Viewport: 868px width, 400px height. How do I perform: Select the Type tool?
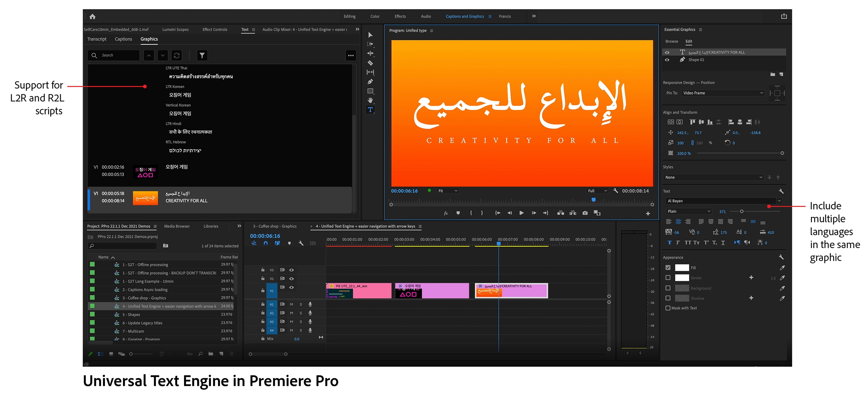[370, 110]
